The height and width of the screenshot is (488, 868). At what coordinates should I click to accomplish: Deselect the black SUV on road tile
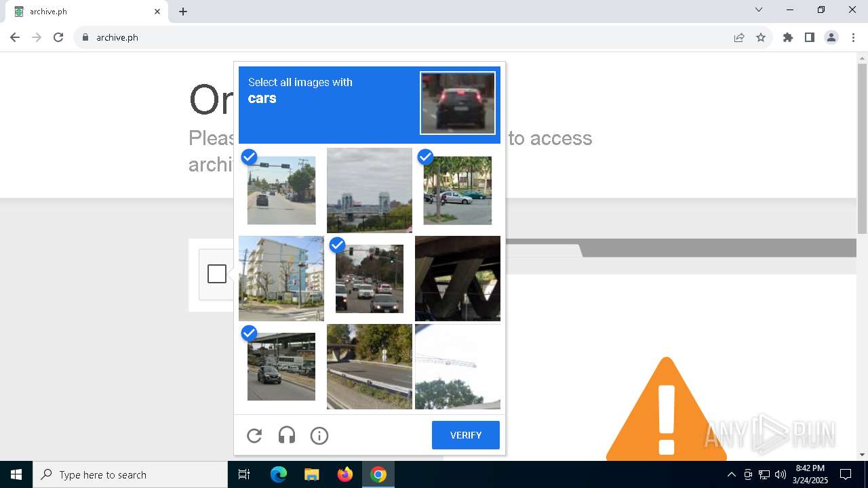pyautogui.click(x=281, y=367)
